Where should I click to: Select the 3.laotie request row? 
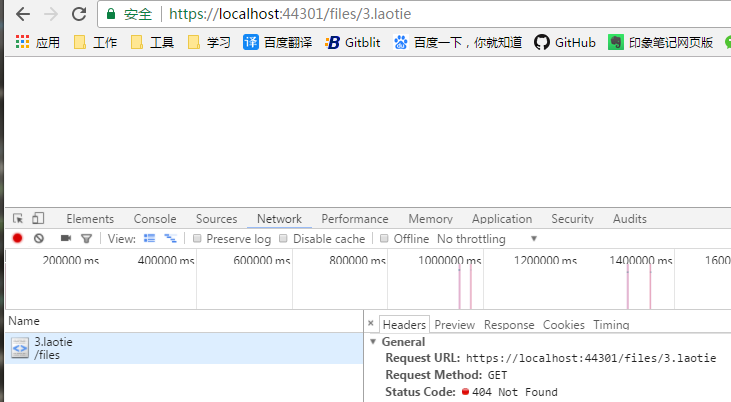tap(184, 348)
